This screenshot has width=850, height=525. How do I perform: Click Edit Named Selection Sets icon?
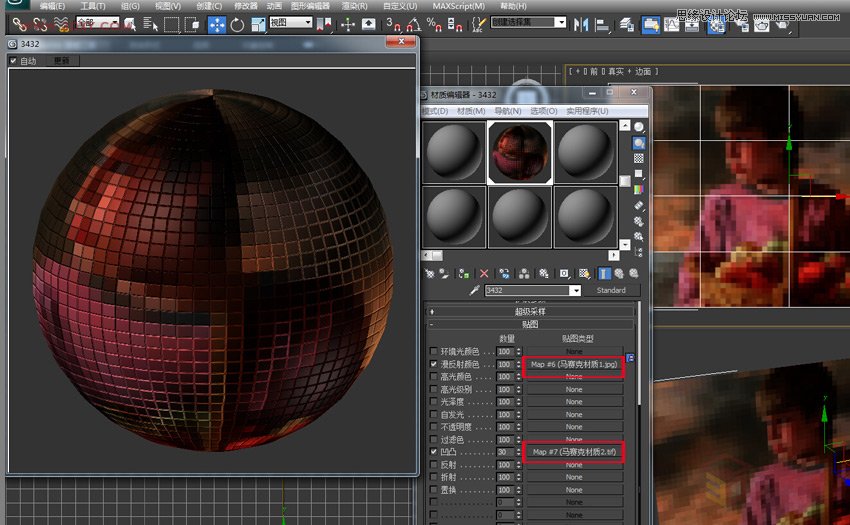coord(479,24)
